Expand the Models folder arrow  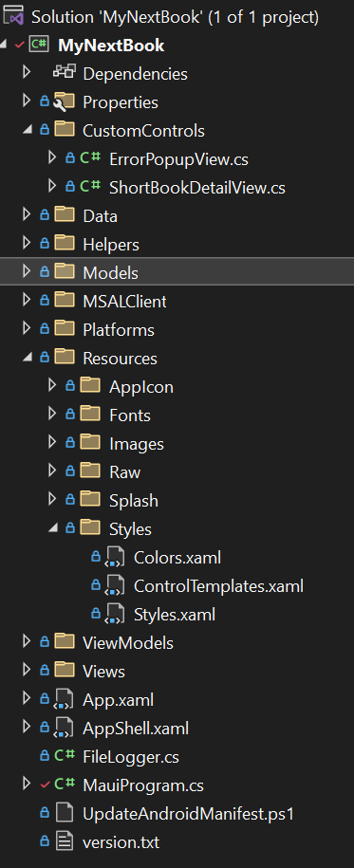(x=26, y=271)
